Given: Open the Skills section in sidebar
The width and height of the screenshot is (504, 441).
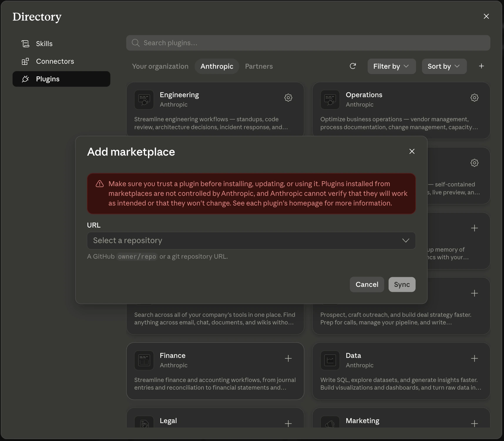Looking at the screenshot, I should pyautogui.click(x=61, y=44).
